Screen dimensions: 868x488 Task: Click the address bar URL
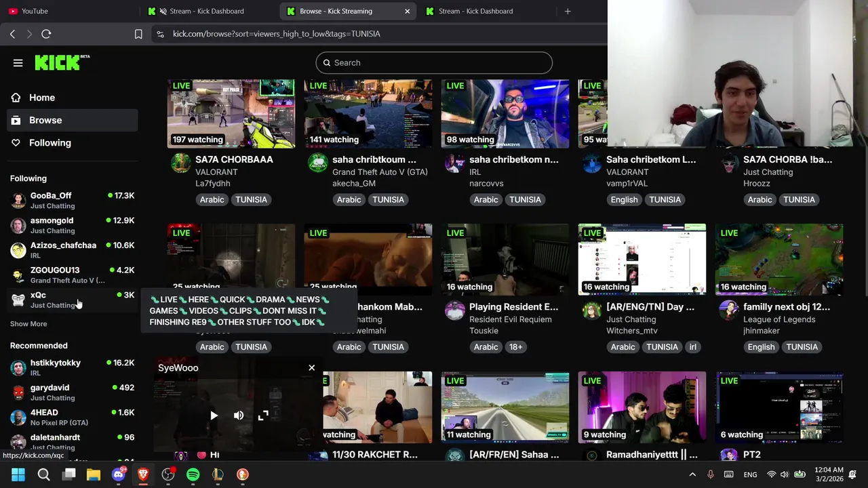click(276, 34)
